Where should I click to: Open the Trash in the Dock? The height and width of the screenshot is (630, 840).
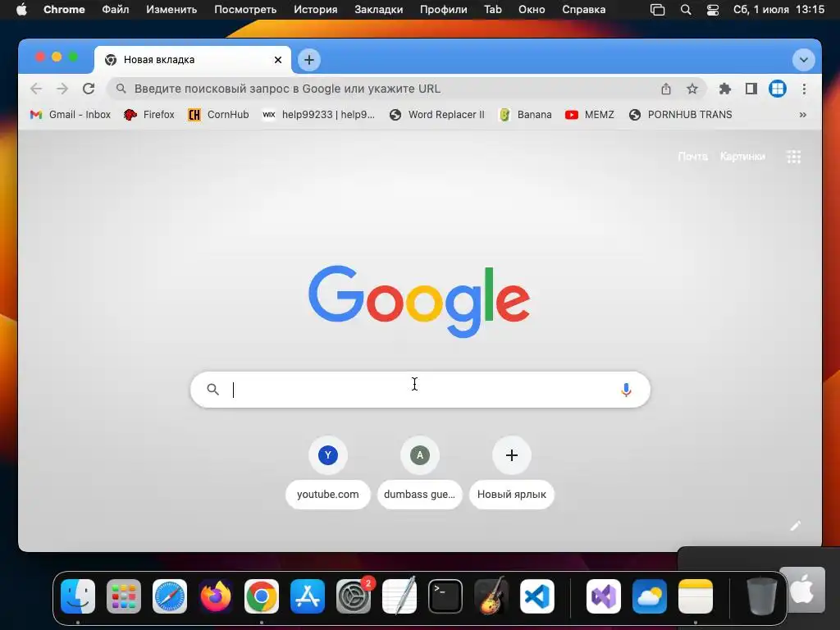761,596
